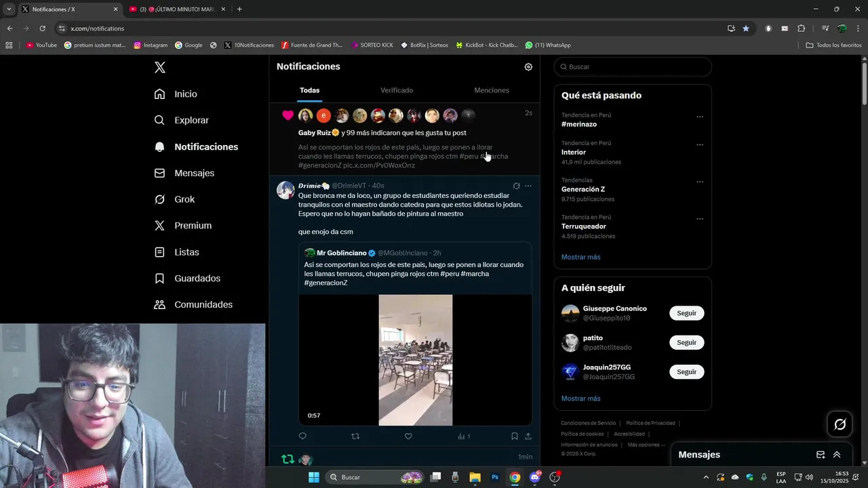Open Mensajes in sidebar
Viewport: 868px width, 488px height.
pyautogui.click(x=184, y=173)
